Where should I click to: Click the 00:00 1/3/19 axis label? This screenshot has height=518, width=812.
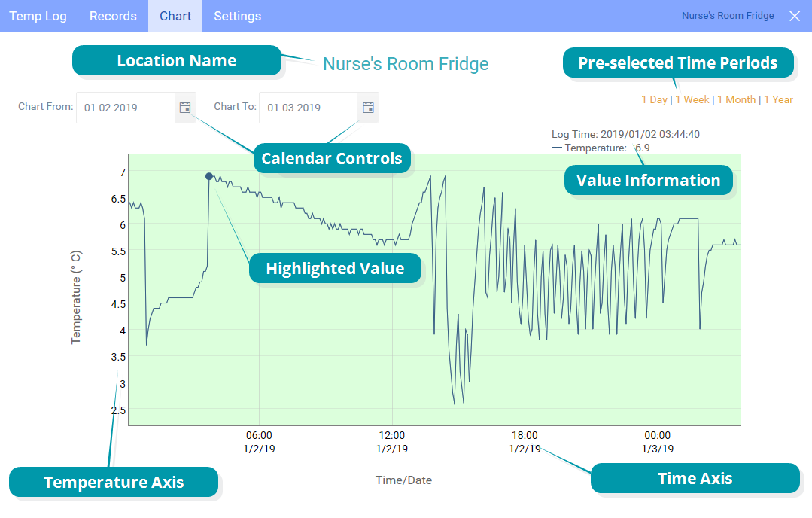658,441
